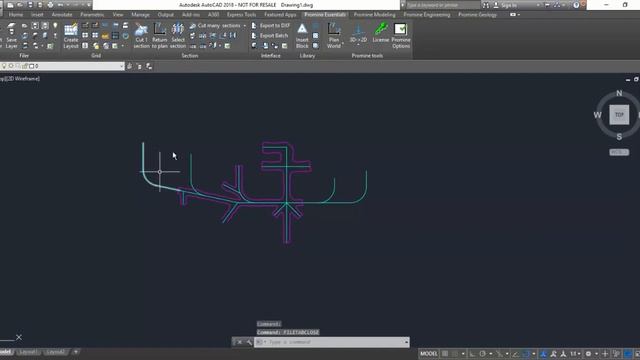Click the Sign In link
The image size is (640, 360).
[509, 5]
